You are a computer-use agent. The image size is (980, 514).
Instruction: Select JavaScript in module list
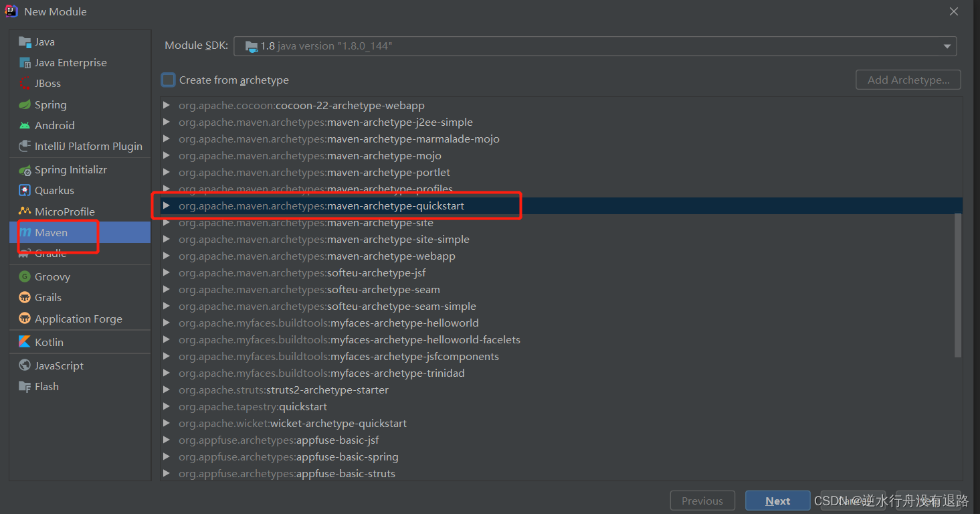click(x=80, y=365)
